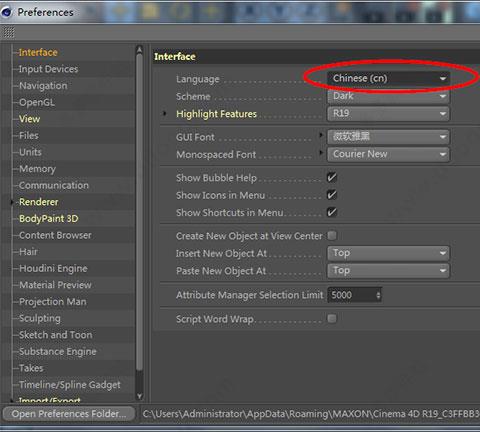The image size is (480, 432).
Task: Open OpenGL preferences category
Action: pos(37,102)
